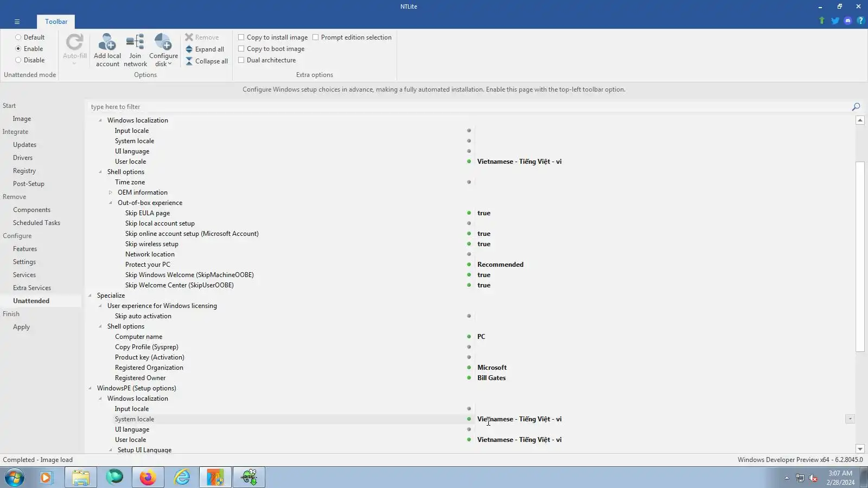Open System locale value dropdown arrow
This screenshot has width=868, height=488.
pyautogui.click(x=850, y=419)
